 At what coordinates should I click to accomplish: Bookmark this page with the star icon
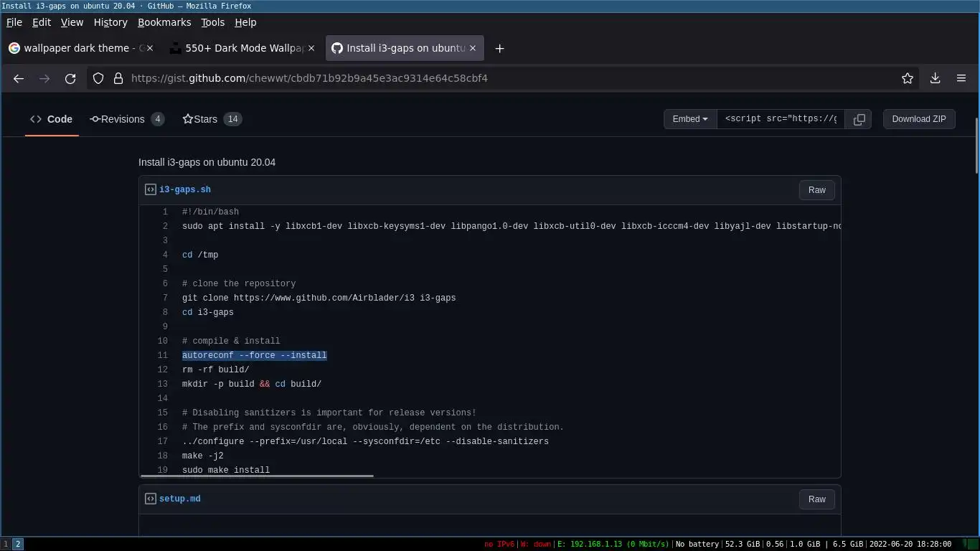click(x=908, y=78)
